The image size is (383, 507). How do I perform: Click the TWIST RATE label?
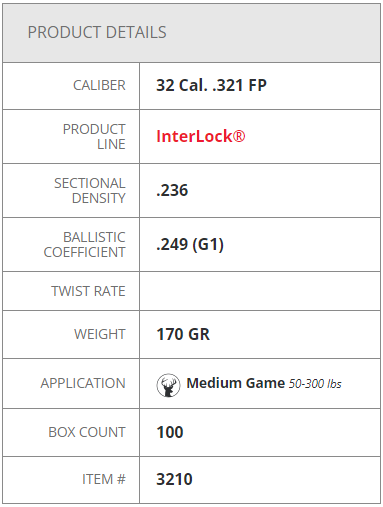(88, 291)
